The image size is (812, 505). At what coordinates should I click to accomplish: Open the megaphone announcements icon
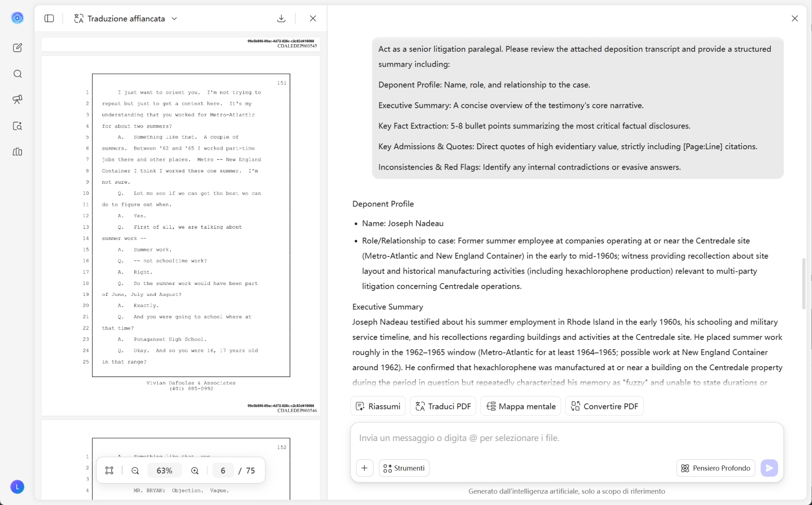17,100
